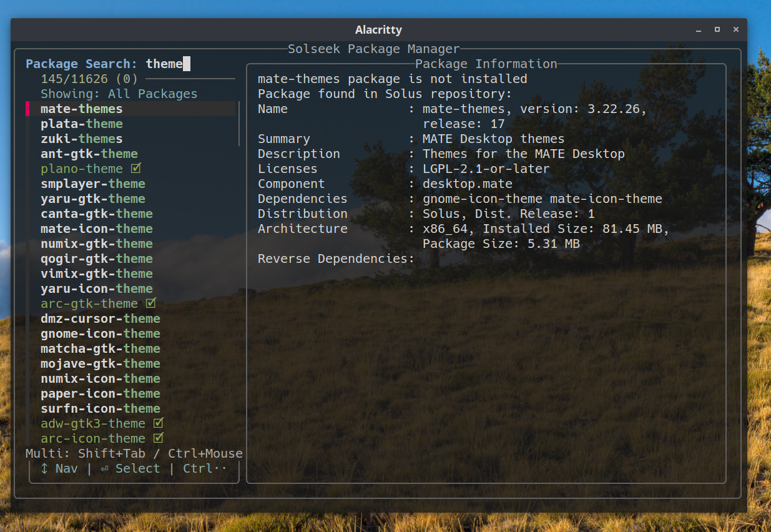
Task: Click the up-down Nav arrow icon
Action: [44, 468]
